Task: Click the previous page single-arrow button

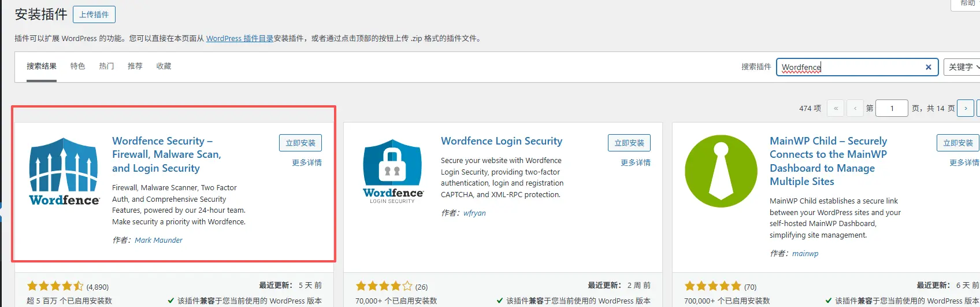Action: click(855, 108)
